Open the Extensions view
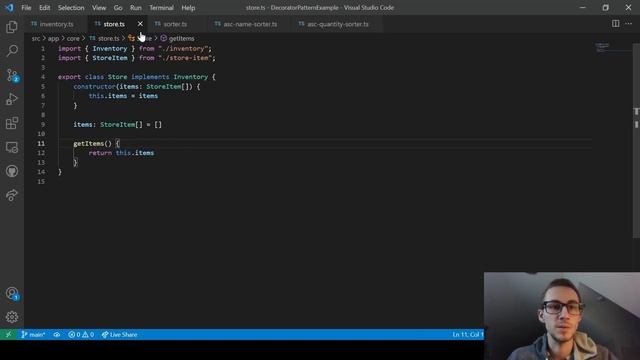Screen dimensions: 640x360 12,123
